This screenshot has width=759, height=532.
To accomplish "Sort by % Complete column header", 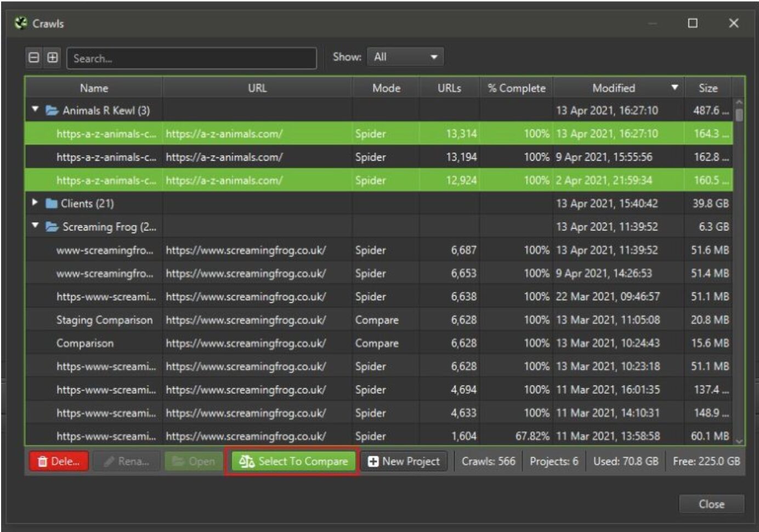I will [517, 88].
